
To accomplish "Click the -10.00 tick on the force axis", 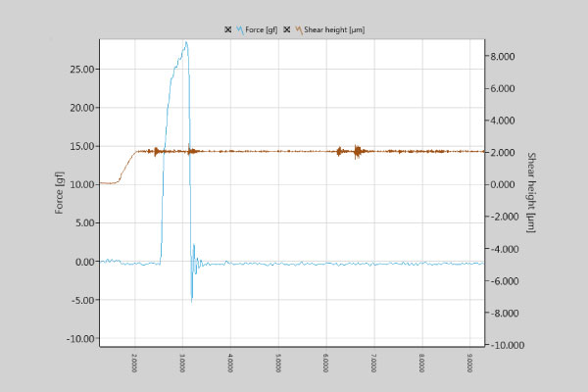I will 80,339.
